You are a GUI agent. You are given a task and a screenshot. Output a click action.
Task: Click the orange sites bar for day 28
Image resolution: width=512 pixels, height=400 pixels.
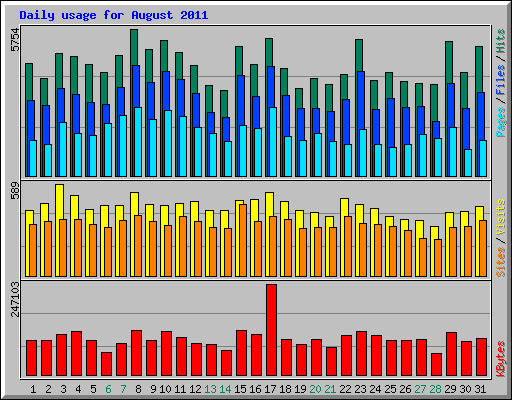438,258
